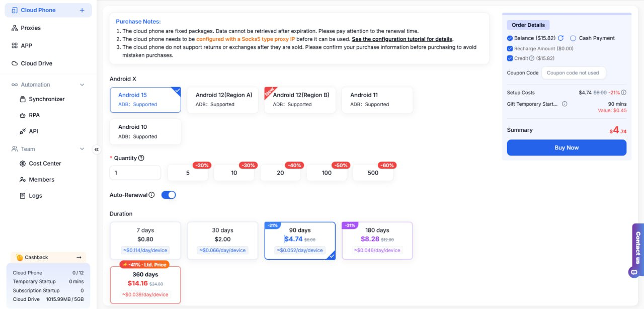Collapse the sidebar with the double-chevron icon
644x309 pixels.
point(97,149)
